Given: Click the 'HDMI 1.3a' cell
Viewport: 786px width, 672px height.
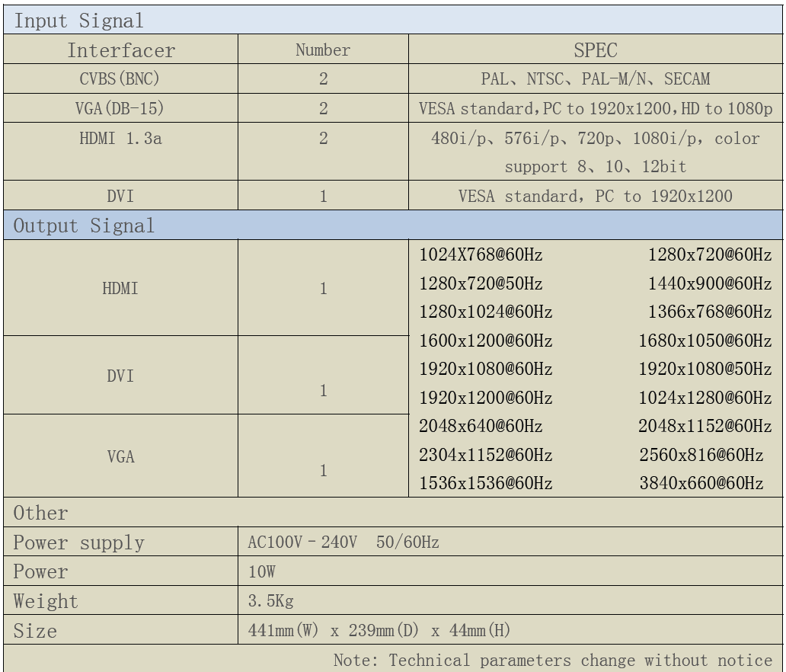Looking at the screenshot, I should point(121,152).
